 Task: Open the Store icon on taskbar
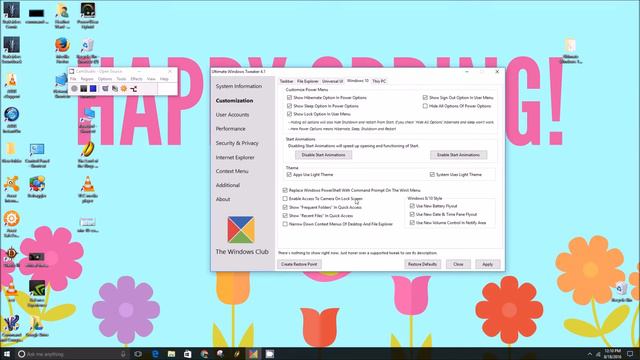[187, 354]
